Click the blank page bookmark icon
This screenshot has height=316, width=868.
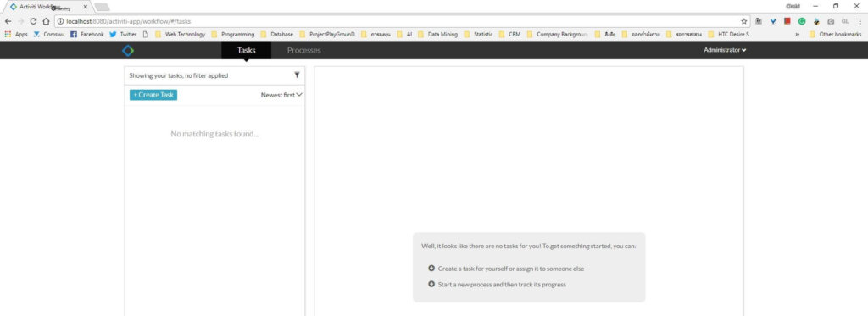coord(145,35)
